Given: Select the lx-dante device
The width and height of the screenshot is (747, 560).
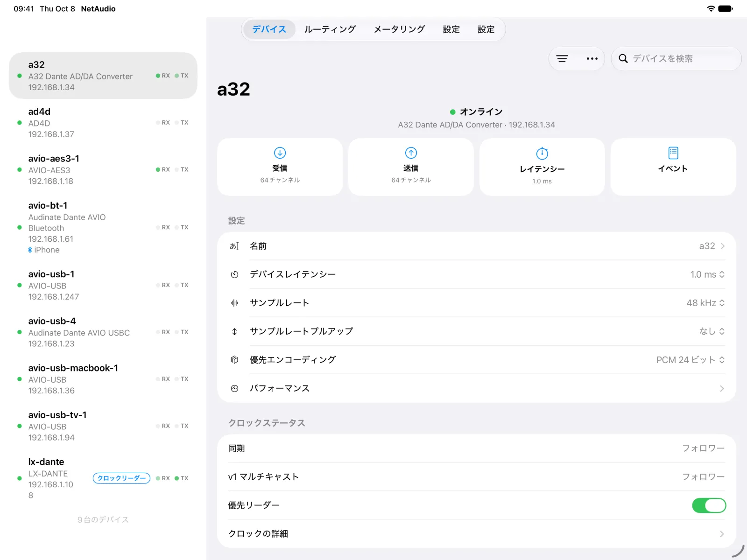Looking at the screenshot, I should [103, 478].
